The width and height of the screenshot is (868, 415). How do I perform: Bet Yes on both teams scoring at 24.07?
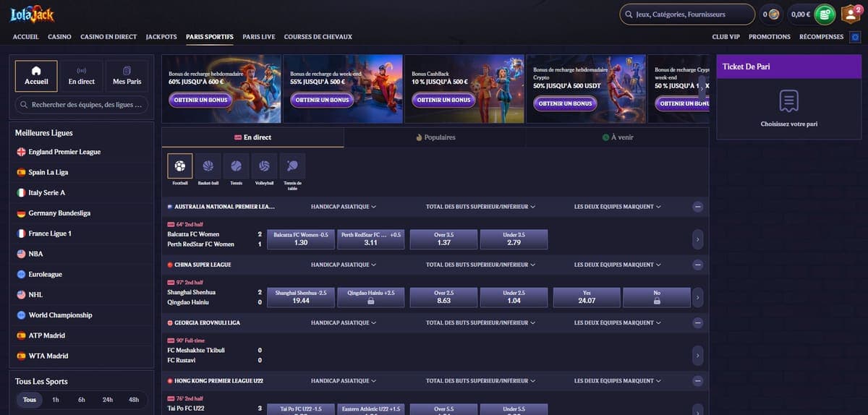[587, 297]
